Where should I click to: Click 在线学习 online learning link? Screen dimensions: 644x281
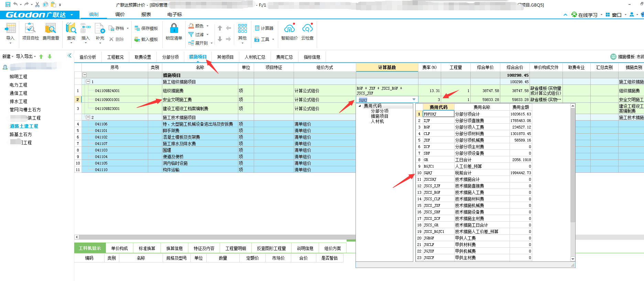point(585,15)
